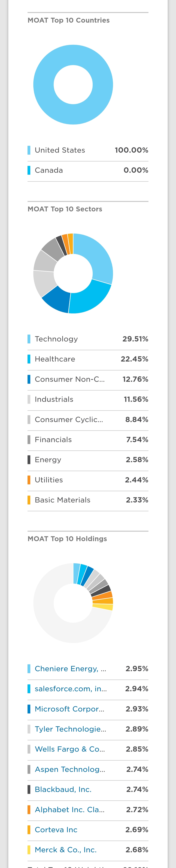Open the salesforce.com holding link
176x868 pixels.
71,689
